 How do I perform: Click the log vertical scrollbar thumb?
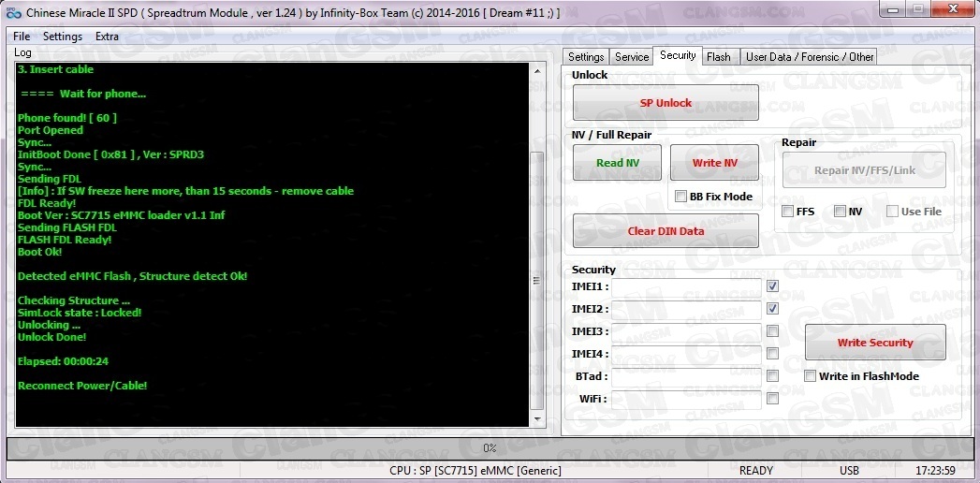coord(537,281)
